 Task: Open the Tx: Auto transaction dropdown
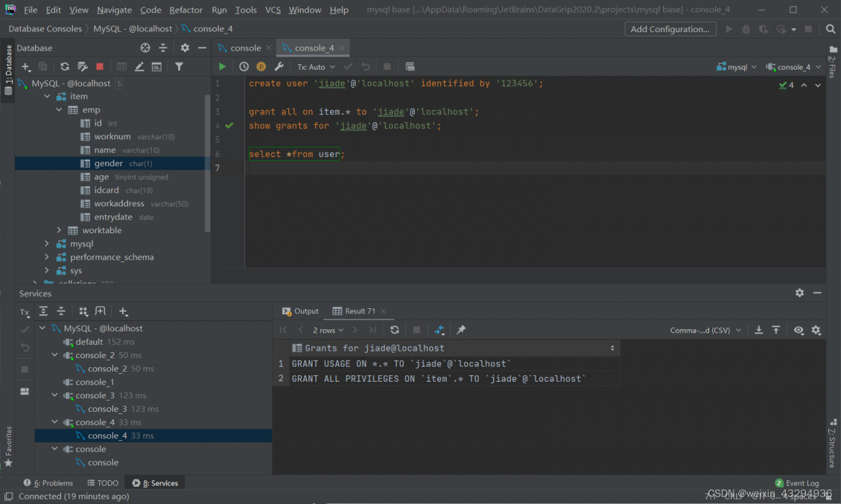coord(316,67)
